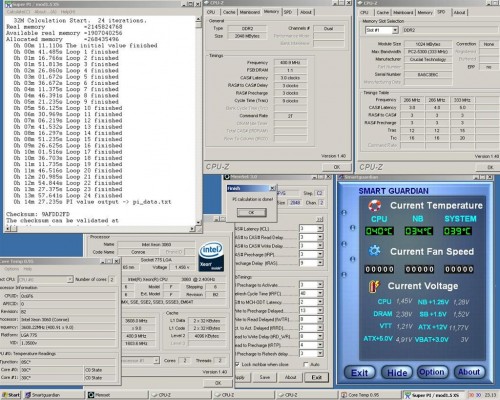This screenshot has width=500, height=400.
Task: Switch to Memset in the taskbar
Action: (117, 395)
